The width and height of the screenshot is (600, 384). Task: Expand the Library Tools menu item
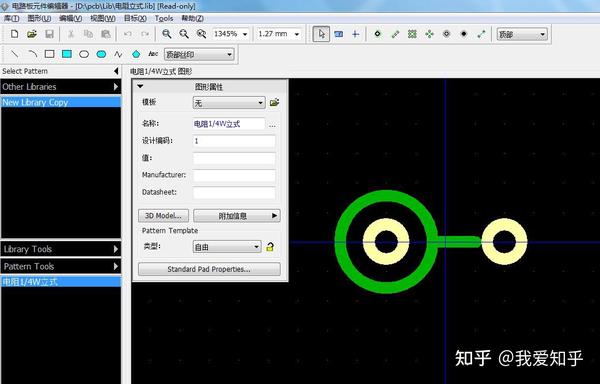[x=60, y=249]
